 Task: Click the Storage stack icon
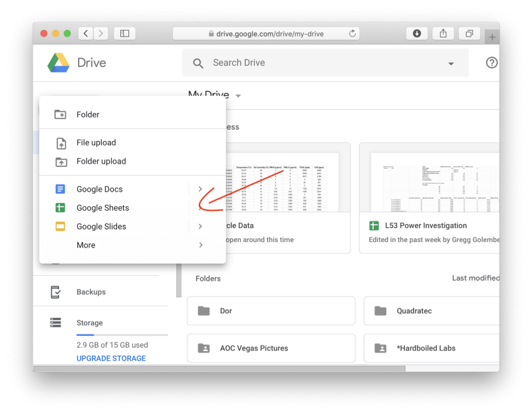click(56, 323)
